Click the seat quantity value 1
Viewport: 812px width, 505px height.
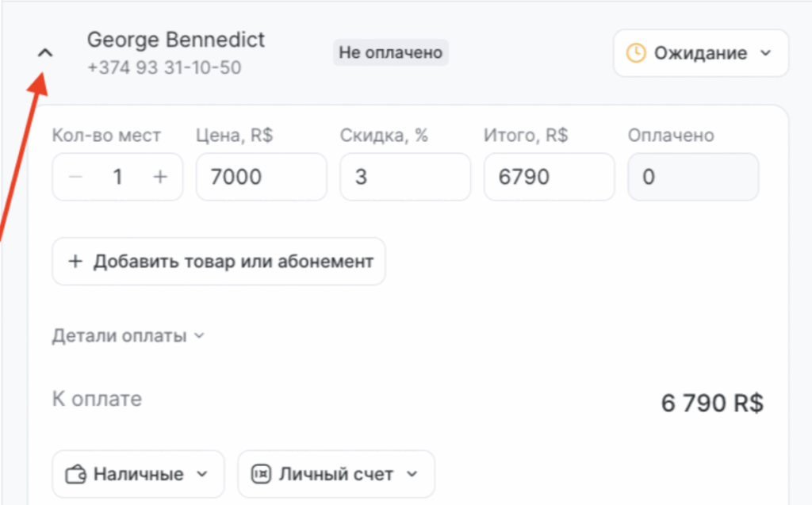point(117,177)
